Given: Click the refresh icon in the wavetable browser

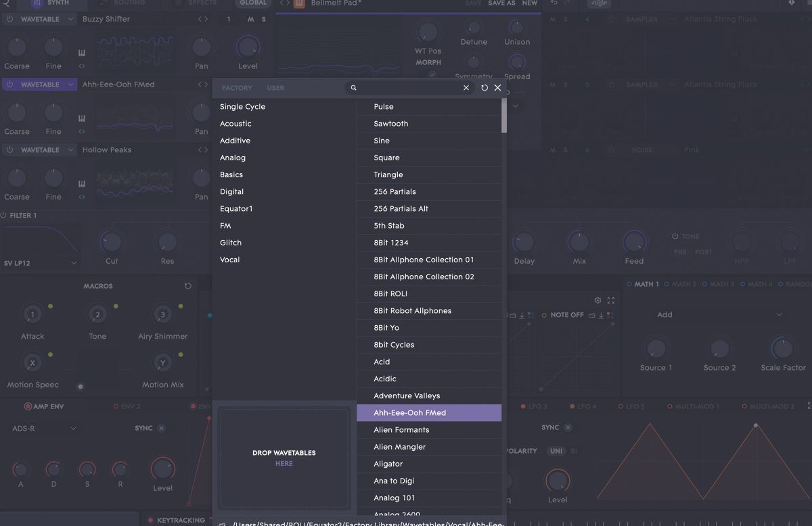Looking at the screenshot, I should (x=483, y=88).
